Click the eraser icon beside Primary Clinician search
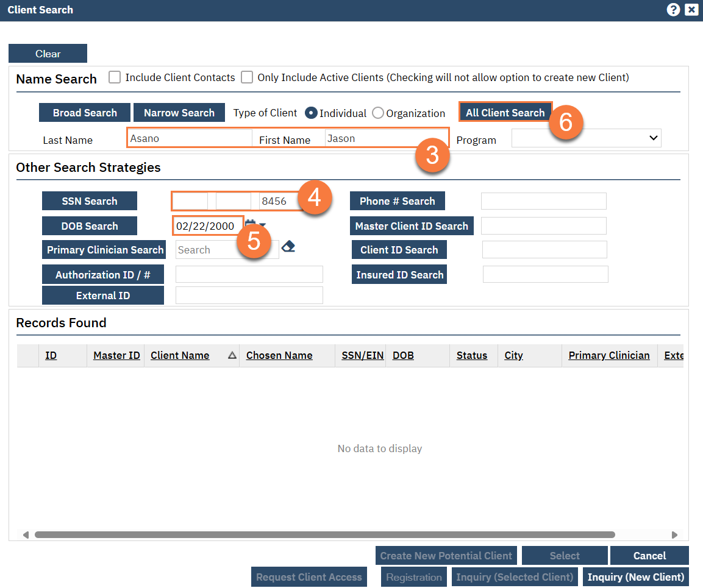Viewport: 703px width, 588px height. click(x=288, y=246)
